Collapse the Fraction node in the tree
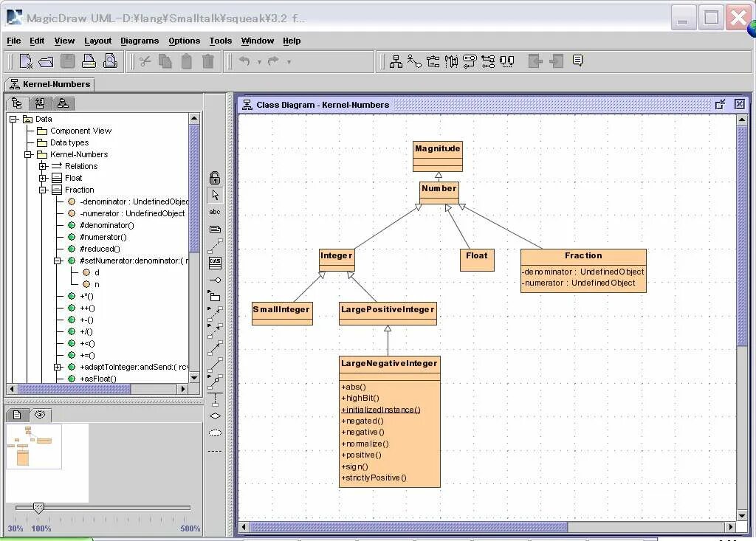The width and height of the screenshot is (756, 541). tap(43, 190)
